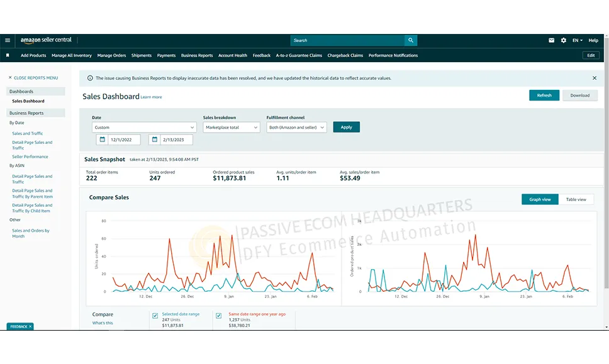Click the X beside Close Reports Menu
The width and height of the screenshot is (609, 364).
point(10,77)
